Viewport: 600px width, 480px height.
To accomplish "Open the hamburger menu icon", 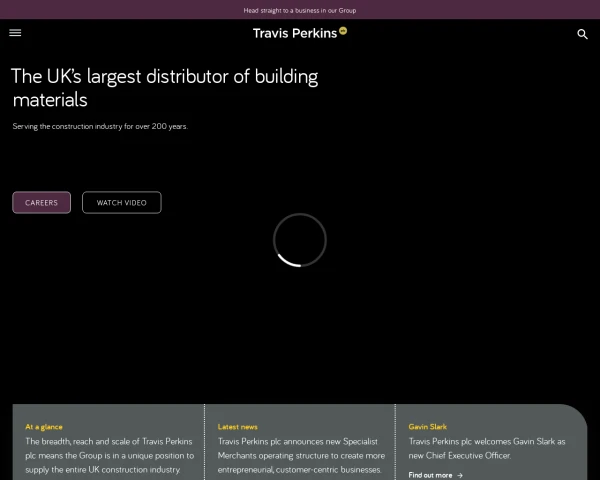I will pos(15,33).
